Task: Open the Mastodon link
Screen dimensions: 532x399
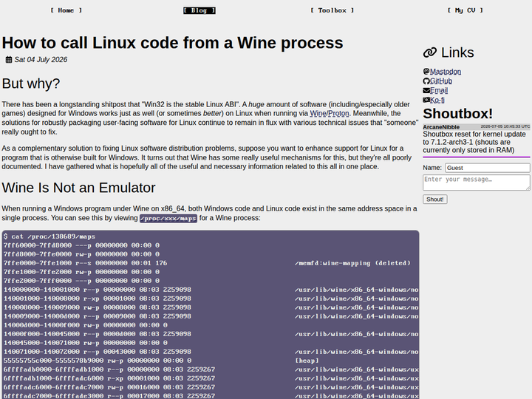Action: (x=446, y=72)
